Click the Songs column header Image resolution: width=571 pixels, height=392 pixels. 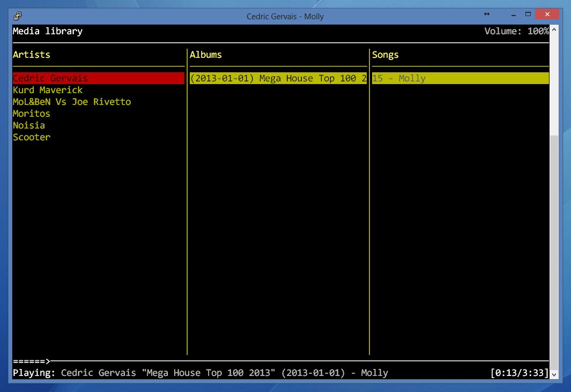pyautogui.click(x=385, y=55)
